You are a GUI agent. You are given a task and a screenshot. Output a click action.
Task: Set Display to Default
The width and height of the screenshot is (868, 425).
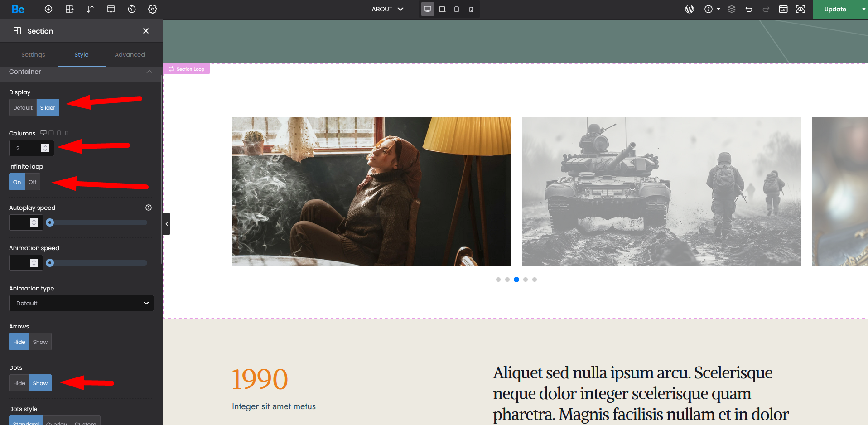[23, 107]
